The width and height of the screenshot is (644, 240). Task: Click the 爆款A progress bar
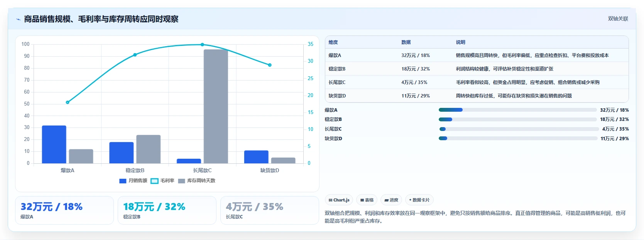click(517, 110)
